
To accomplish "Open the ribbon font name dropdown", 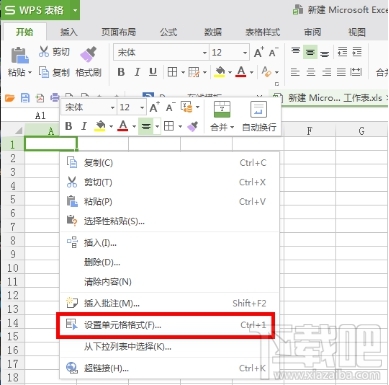I will [x=205, y=53].
